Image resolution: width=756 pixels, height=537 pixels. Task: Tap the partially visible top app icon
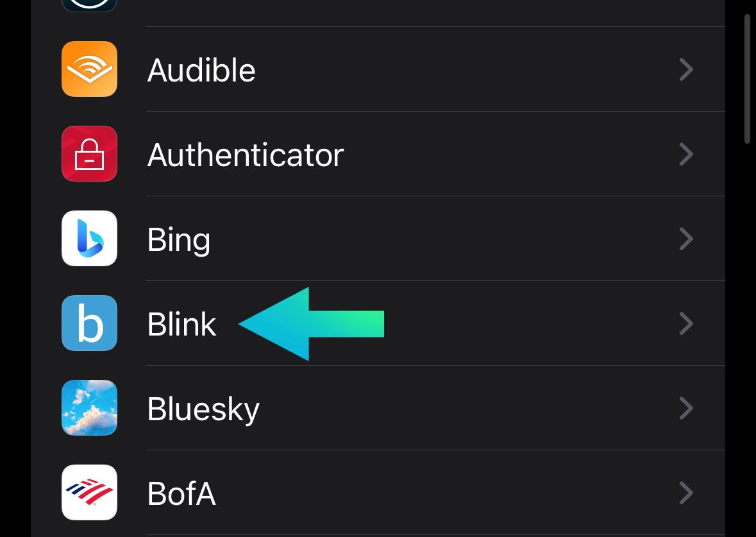tap(89, 5)
